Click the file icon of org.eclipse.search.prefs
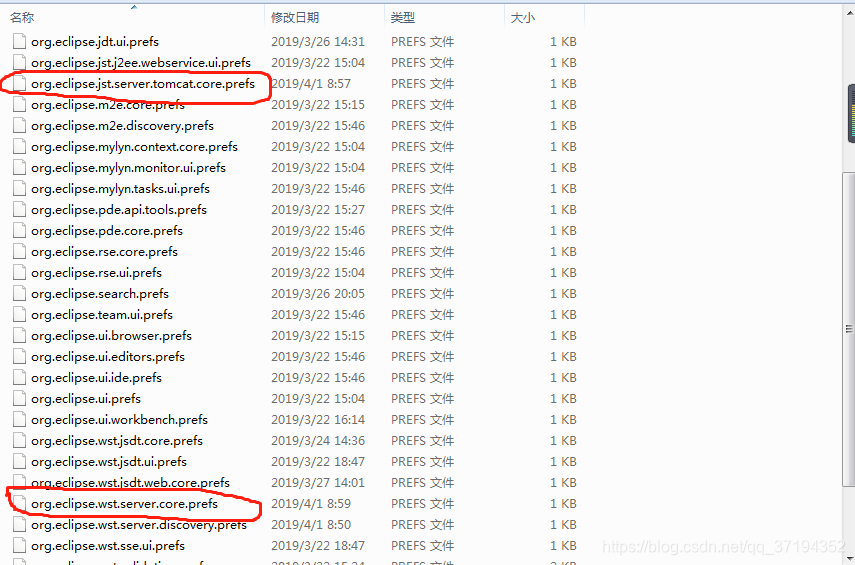855x565 pixels. 19,294
